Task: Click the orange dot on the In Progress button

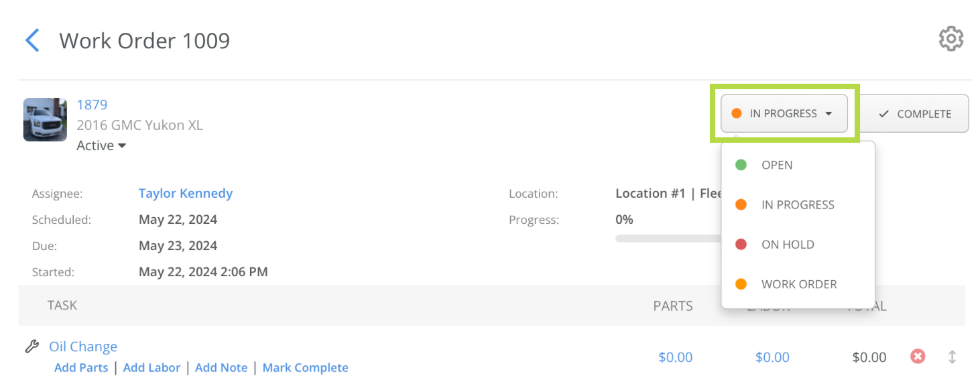Action: point(736,113)
